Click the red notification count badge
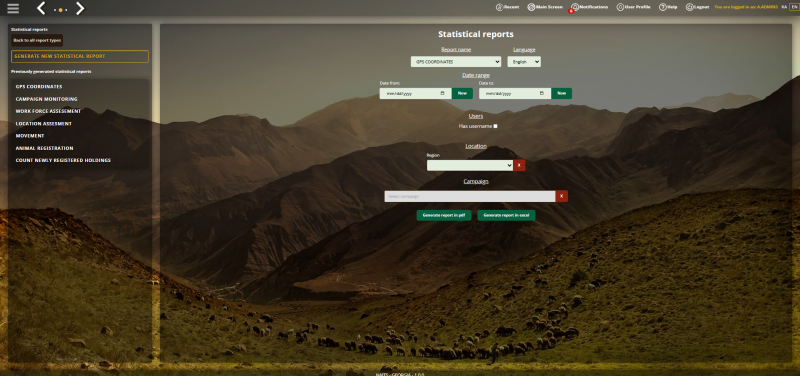 (x=571, y=11)
